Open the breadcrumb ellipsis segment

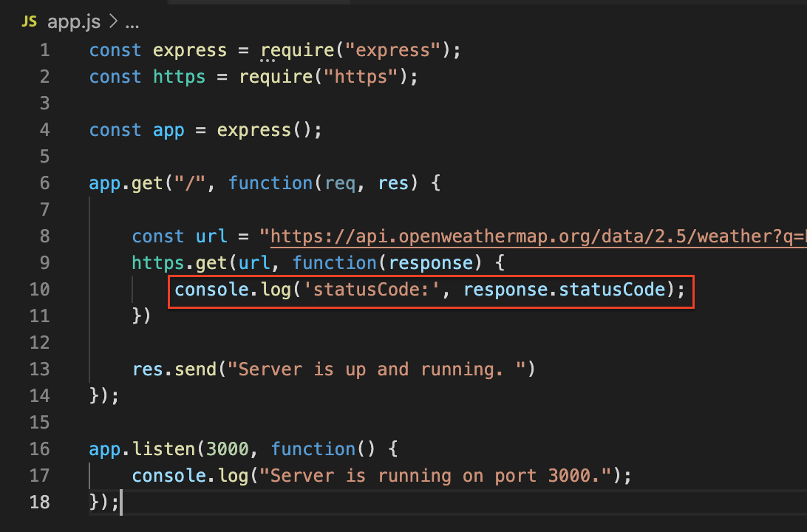coord(132,24)
